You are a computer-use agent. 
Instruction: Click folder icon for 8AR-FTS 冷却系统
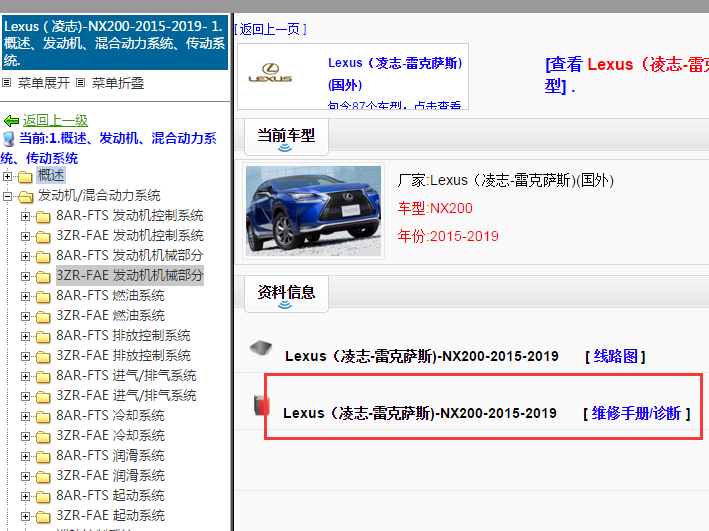point(43,417)
